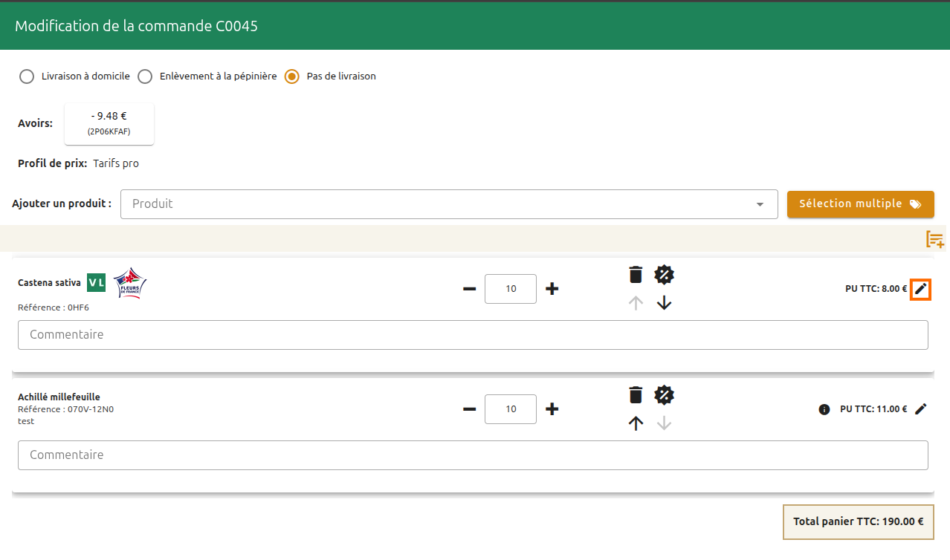Screen dimensions: 950x560
Task: Click the credit note -9.48 € card
Action: (109, 123)
